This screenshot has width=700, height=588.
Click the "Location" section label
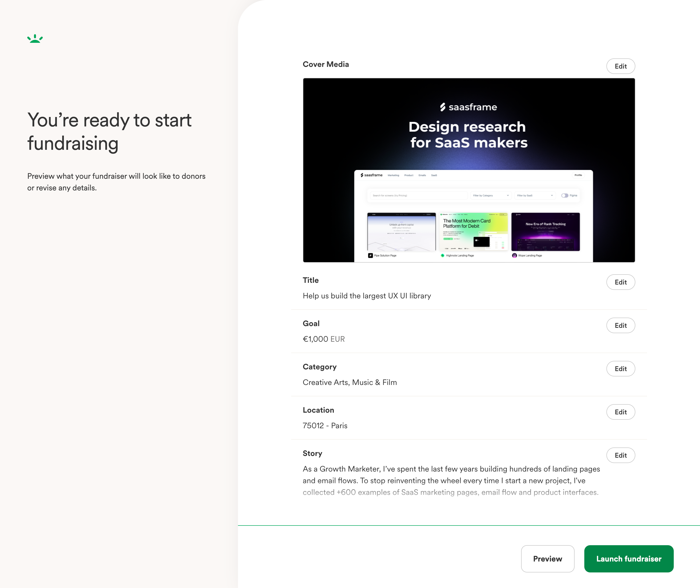tap(318, 410)
